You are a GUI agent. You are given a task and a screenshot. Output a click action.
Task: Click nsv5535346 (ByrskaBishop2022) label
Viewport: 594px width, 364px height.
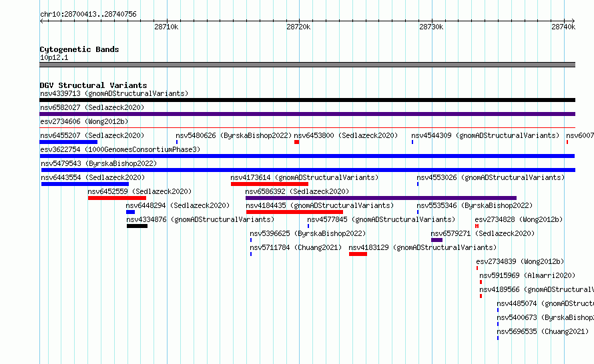(x=475, y=205)
